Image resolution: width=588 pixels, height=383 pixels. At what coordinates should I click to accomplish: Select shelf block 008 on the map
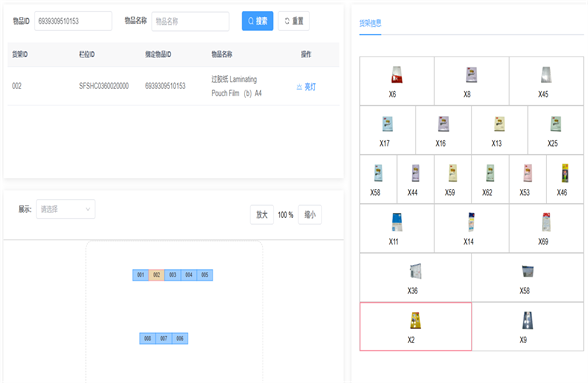coord(147,338)
